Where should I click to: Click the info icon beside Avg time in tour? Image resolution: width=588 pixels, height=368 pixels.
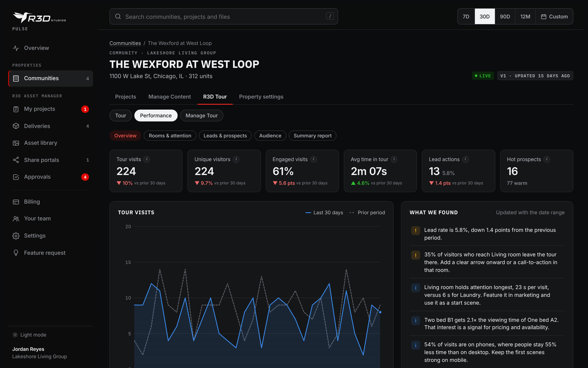394,159
